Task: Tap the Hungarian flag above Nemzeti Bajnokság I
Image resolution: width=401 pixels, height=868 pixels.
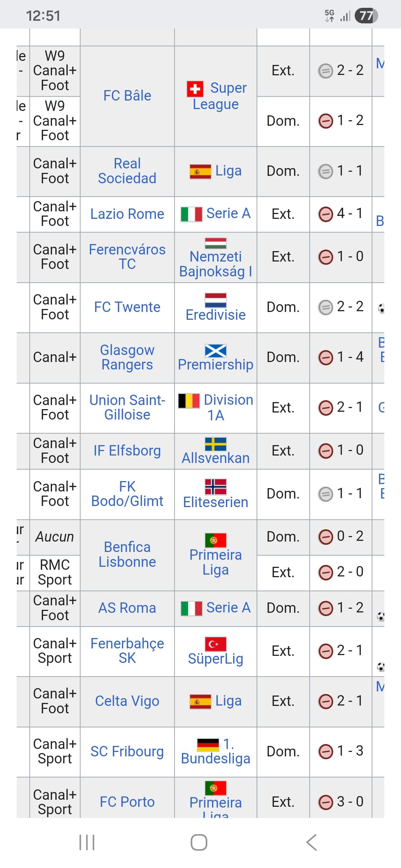Action: (x=215, y=243)
